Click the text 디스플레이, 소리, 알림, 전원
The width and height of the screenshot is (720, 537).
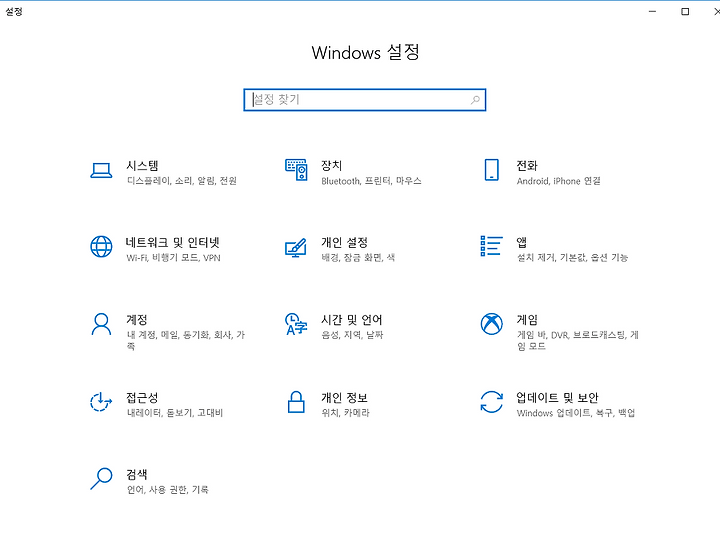(182, 181)
